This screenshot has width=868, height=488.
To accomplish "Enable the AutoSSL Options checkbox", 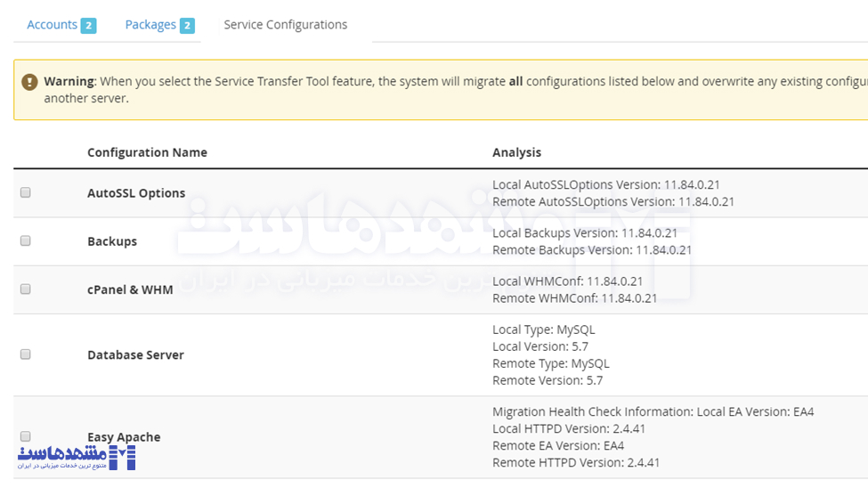I will click(x=26, y=192).
